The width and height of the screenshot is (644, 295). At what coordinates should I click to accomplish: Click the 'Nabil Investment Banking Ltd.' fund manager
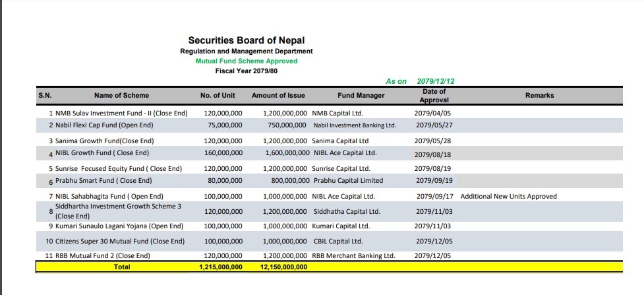354,125
